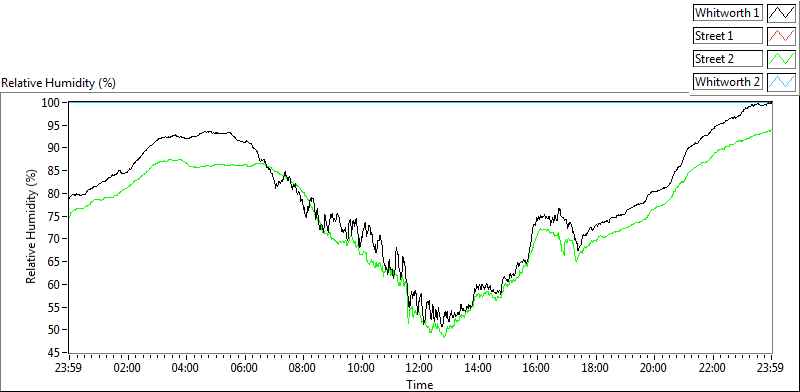Click the 75 y-axis value
800x392 pixels.
click(x=54, y=216)
